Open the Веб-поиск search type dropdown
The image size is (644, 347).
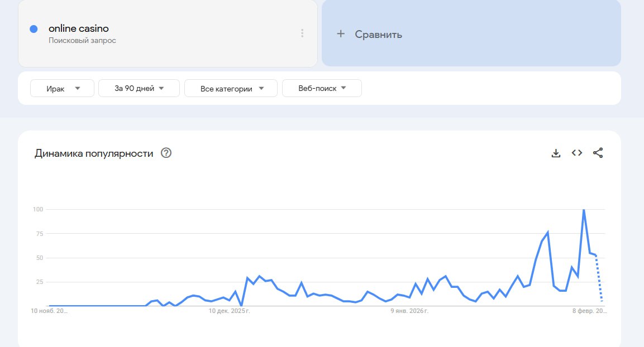coord(322,88)
